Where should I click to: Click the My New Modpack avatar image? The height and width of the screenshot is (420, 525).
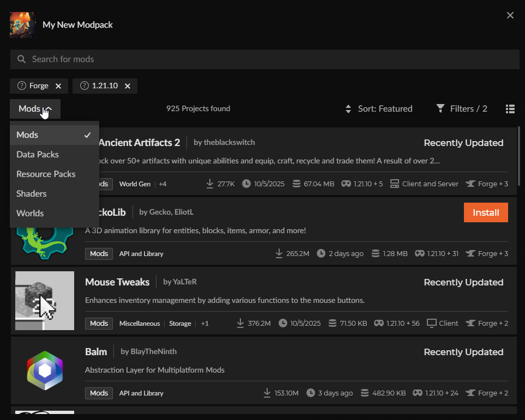click(23, 25)
